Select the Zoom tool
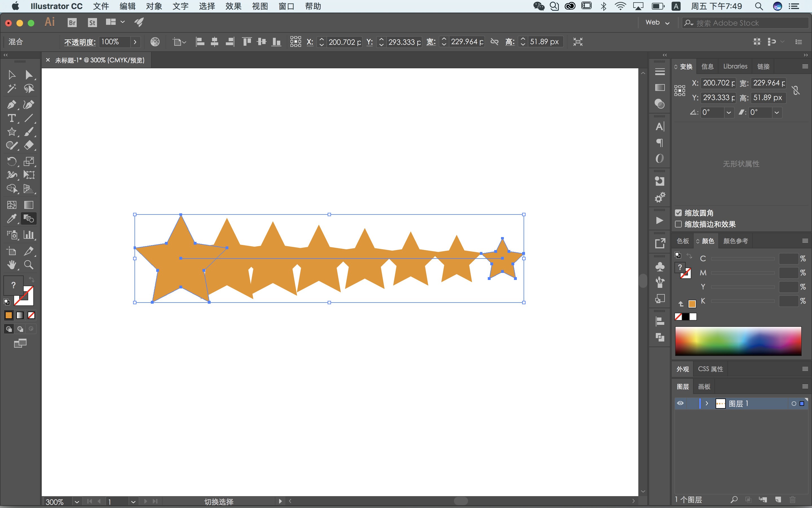 click(x=29, y=265)
